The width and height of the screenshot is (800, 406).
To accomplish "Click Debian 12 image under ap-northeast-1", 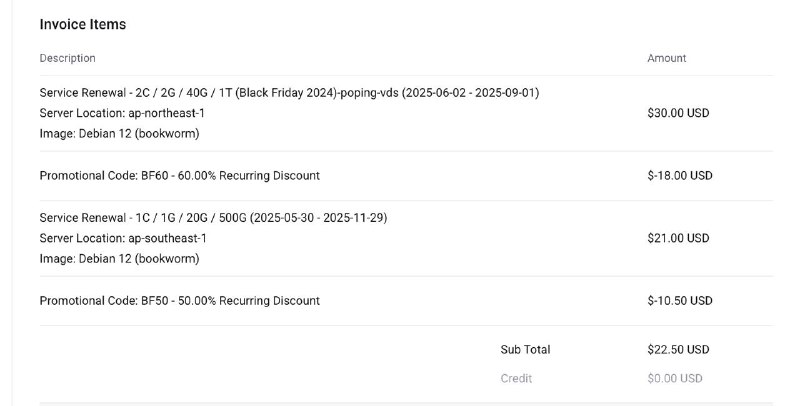I will point(119,133).
